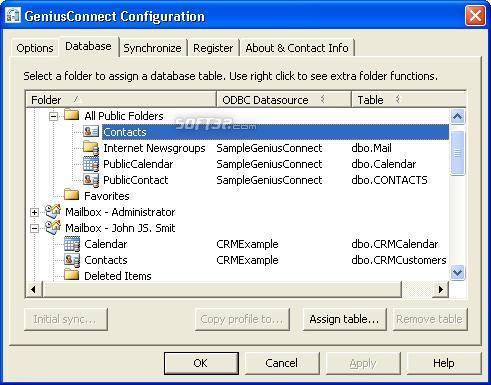Collapse the All Public Folders node
Screen dimensions: 491x385
point(53,116)
